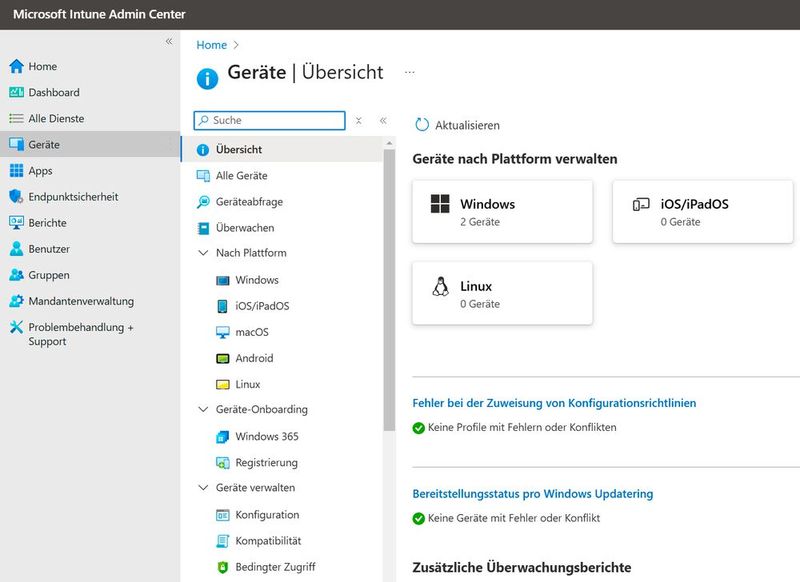Open the Bereitstellungsstatus pro Windows Updatering link

533,494
